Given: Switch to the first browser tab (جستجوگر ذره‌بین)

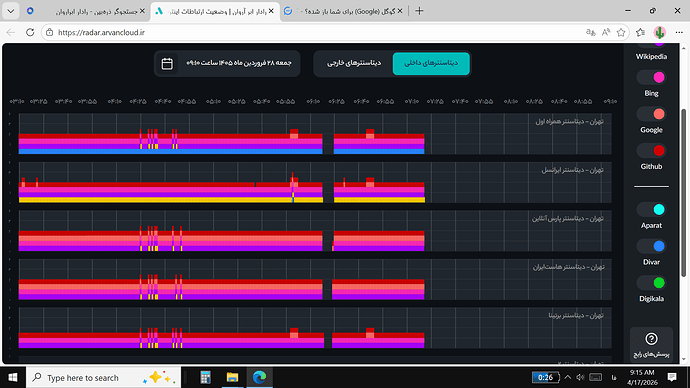Looking at the screenshot, I should (x=86, y=11).
